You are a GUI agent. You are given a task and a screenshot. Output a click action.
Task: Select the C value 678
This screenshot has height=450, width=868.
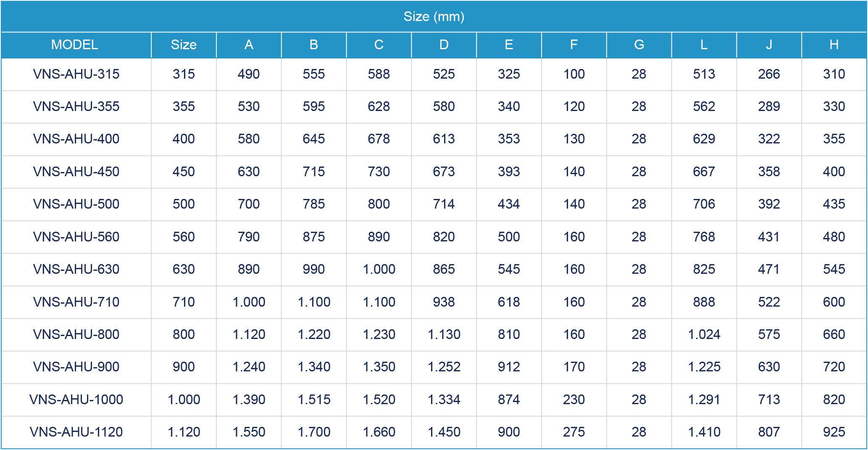pyautogui.click(x=379, y=139)
